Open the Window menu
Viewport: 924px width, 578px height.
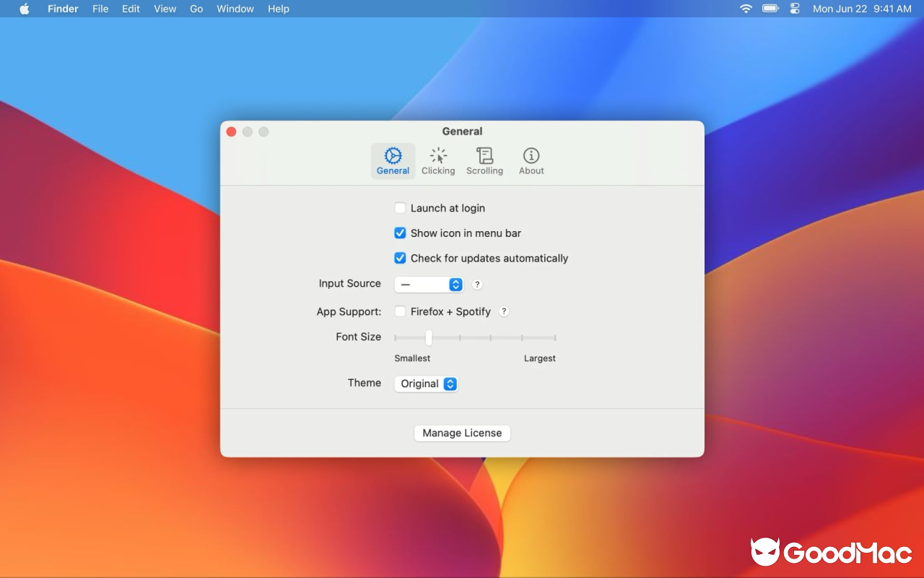235,9
